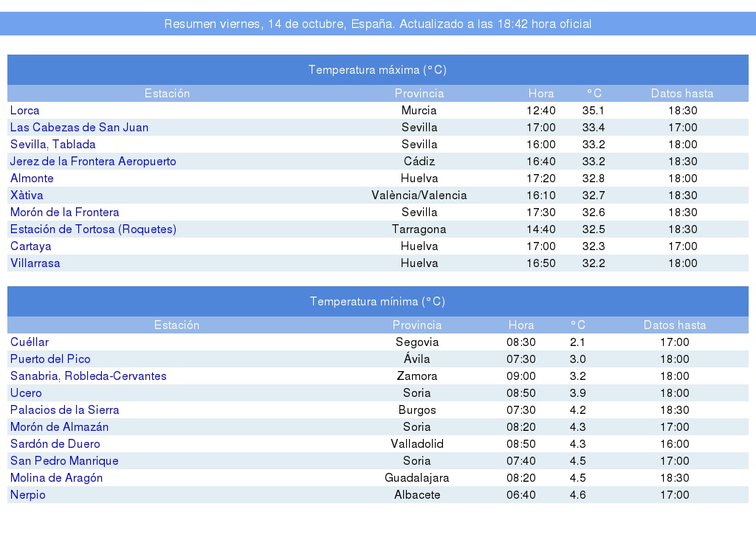The width and height of the screenshot is (756, 557).
Task: Click the Temperatura máxima (°C) table title
Action: coord(377,70)
